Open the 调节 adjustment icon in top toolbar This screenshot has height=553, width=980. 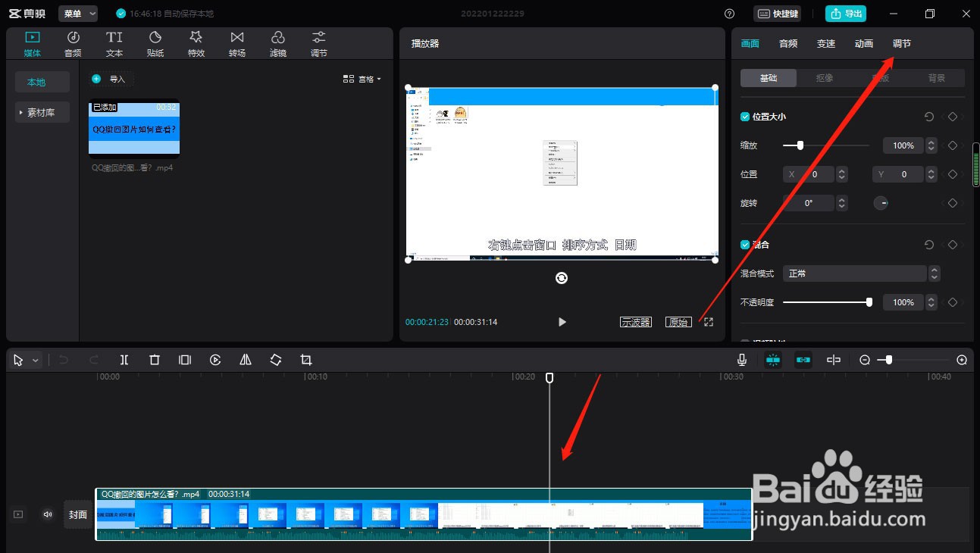point(319,43)
